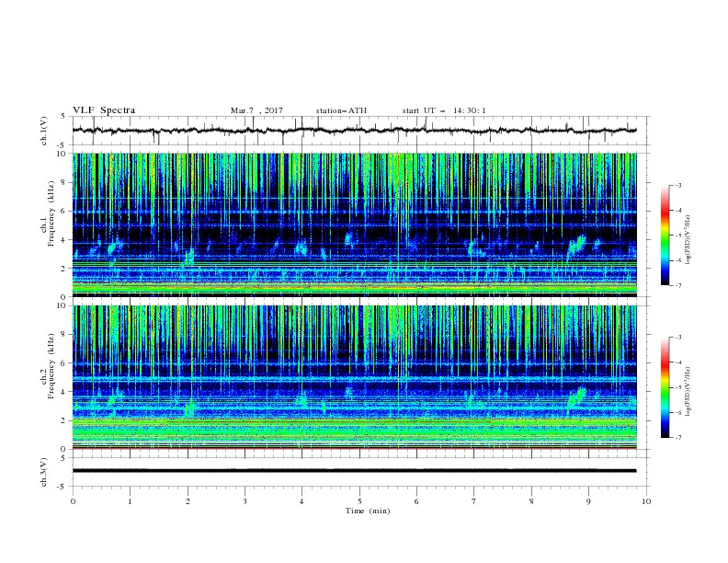Screen dimensions: 728x563
Task: Click the "-3" label on ch.1 colorbar
Action: [x=677, y=185]
